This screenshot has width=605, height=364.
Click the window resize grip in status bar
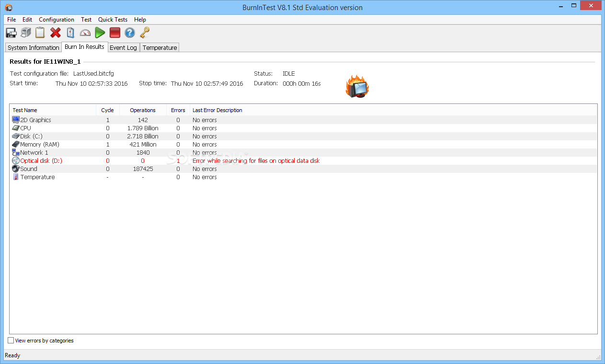[x=598, y=356]
